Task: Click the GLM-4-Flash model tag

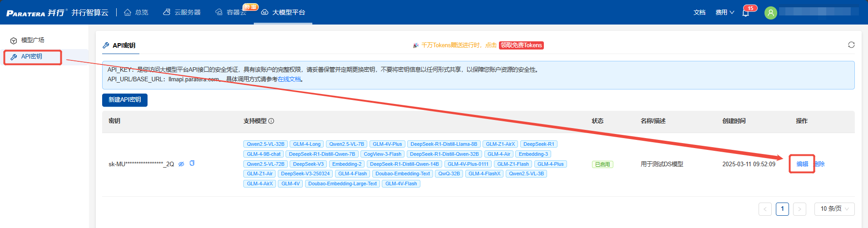Action: coord(353,174)
